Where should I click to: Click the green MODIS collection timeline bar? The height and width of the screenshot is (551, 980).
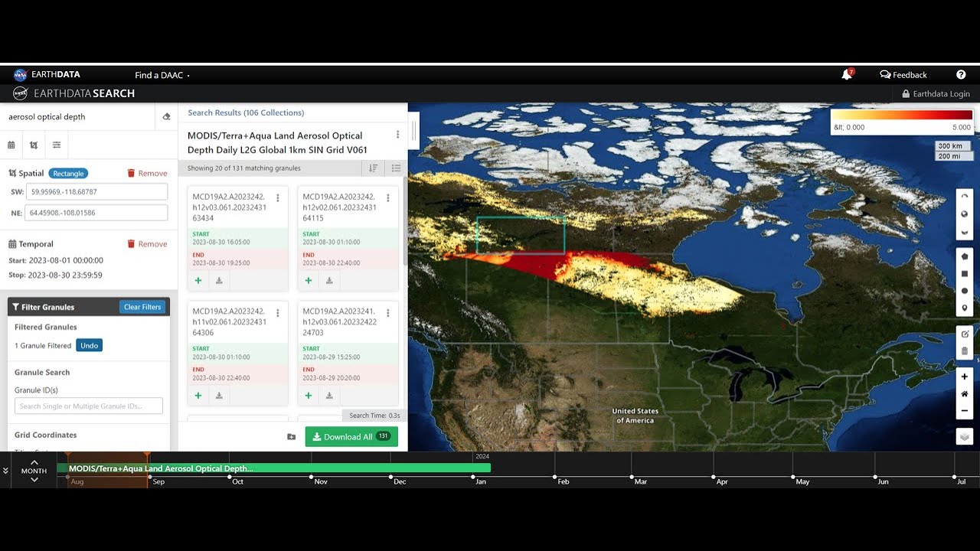pyautogui.click(x=274, y=468)
